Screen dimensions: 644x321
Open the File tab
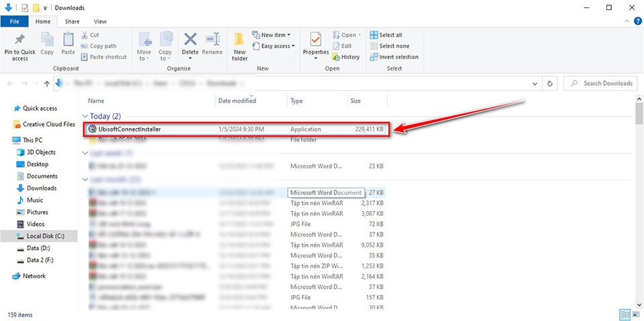pyautogui.click(x=14, y=21)
